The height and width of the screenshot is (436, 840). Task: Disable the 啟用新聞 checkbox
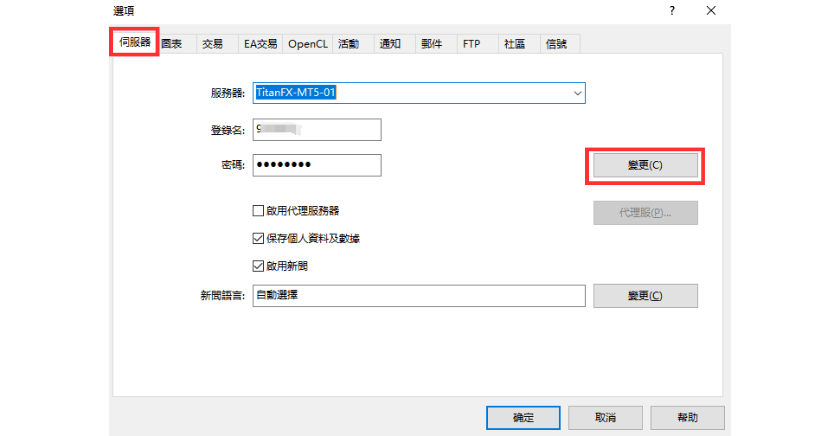(258, 267)
